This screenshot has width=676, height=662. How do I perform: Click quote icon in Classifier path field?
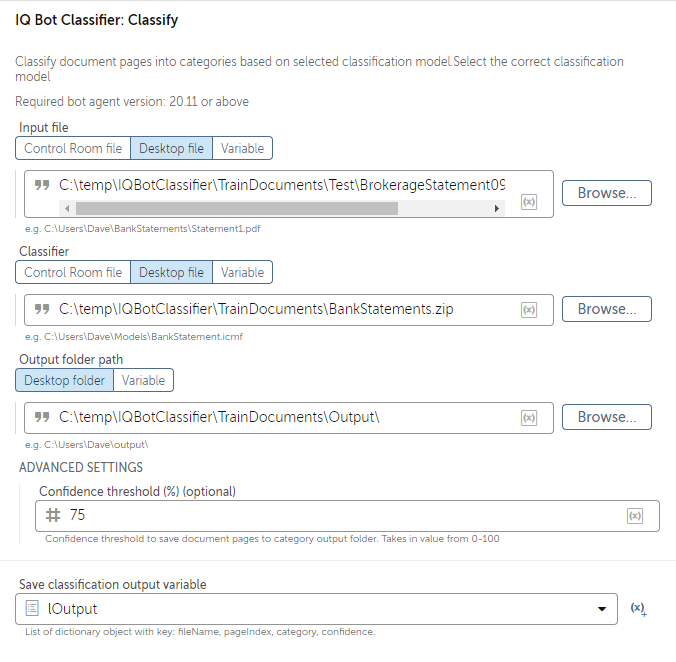coord(42,309)
